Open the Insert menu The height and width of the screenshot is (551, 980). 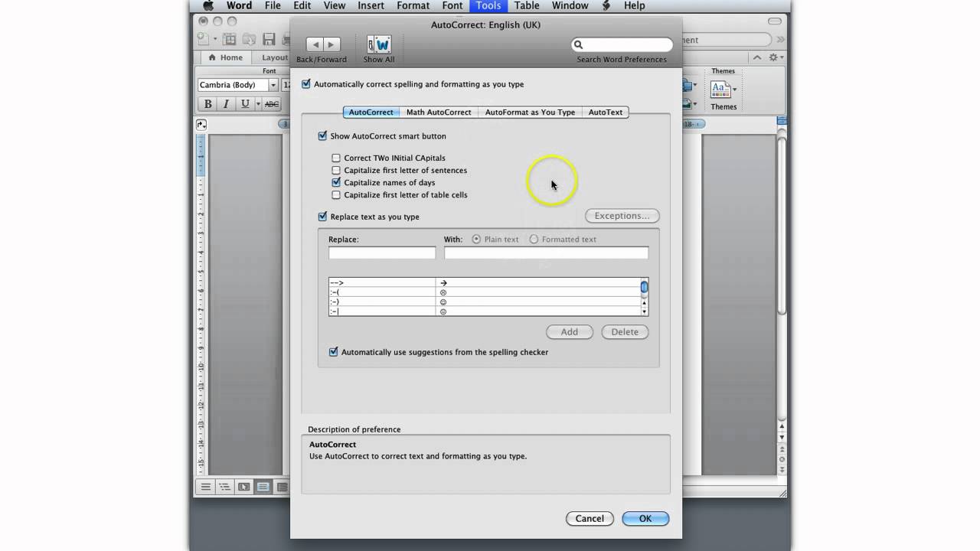click(371, 6)
